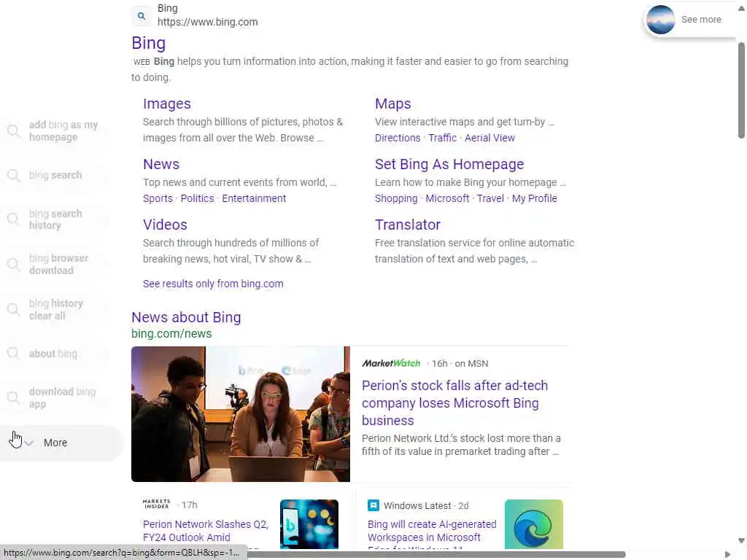Click the Directions link under Maps

[x=398, y=138]
